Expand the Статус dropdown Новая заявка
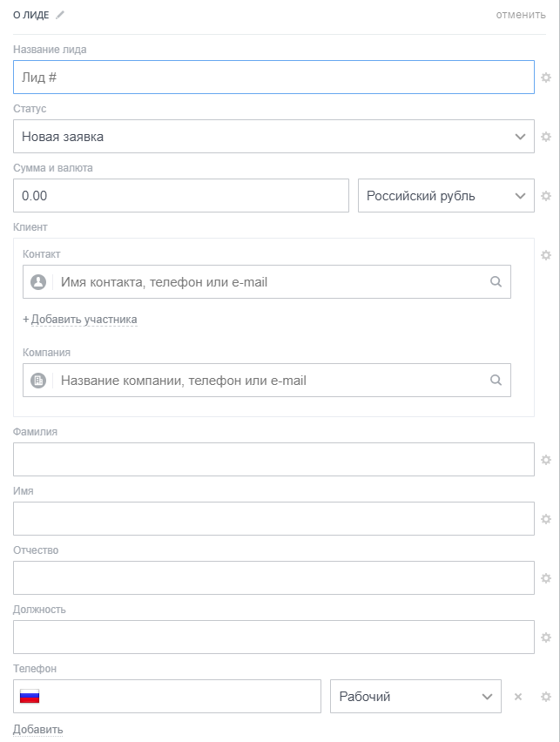The width and height of the screenshot is (560, 742). (x=273, y=137)
